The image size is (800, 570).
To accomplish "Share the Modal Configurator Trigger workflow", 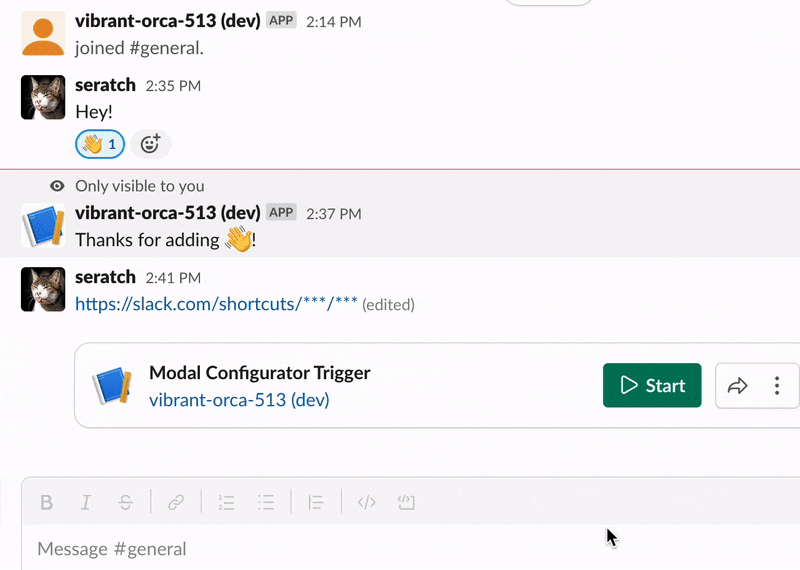I will point(737,386).
